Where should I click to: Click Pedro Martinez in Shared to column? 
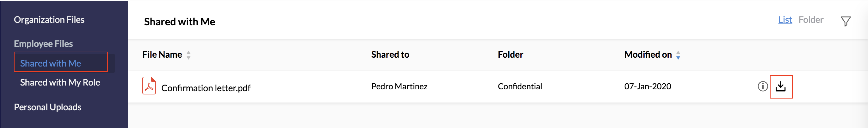point(399,87)
